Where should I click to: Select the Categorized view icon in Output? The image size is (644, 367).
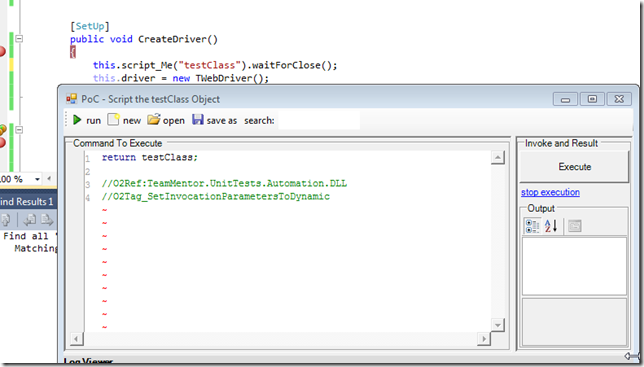[533, 226]
